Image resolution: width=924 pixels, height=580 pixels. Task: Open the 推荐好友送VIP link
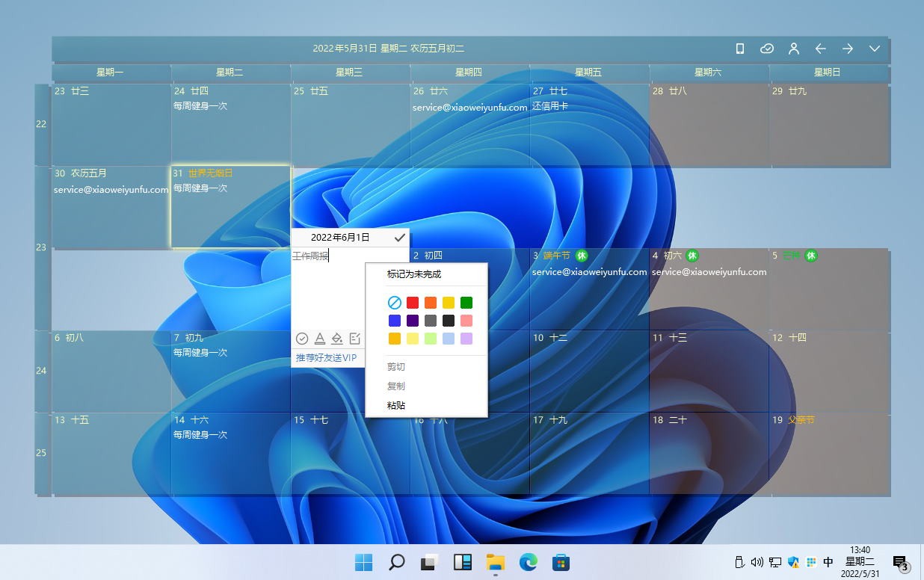327,358
